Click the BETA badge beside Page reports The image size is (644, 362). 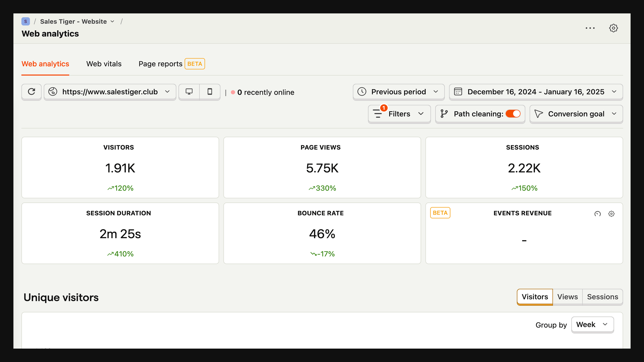click(x=195, y=64)
